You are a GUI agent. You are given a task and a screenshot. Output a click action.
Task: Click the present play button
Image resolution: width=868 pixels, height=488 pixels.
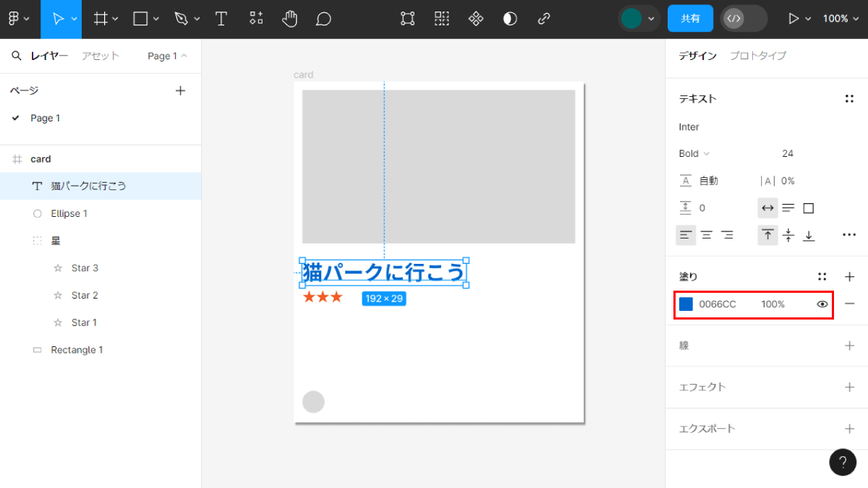point(793,19)
